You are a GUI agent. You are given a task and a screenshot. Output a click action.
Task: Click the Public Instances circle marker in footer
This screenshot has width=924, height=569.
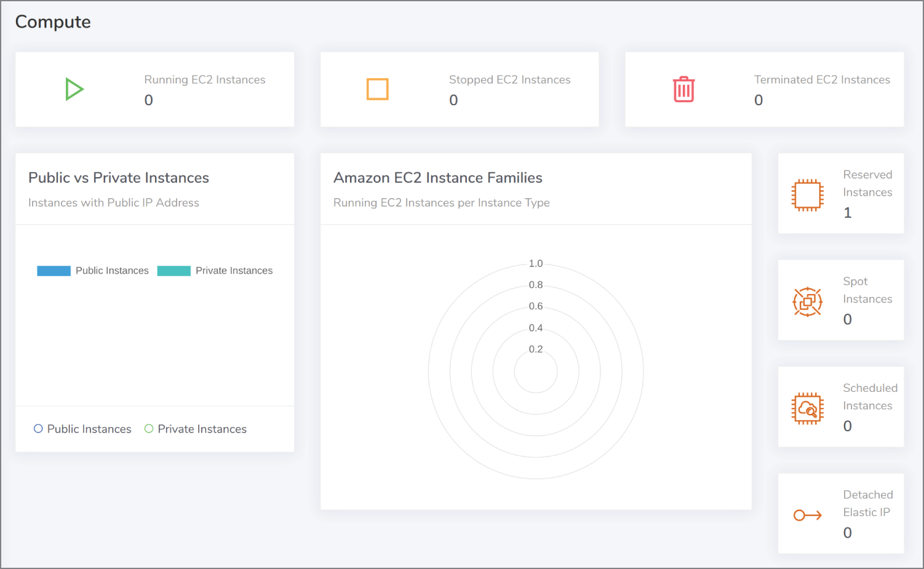[x=38, y=429]
